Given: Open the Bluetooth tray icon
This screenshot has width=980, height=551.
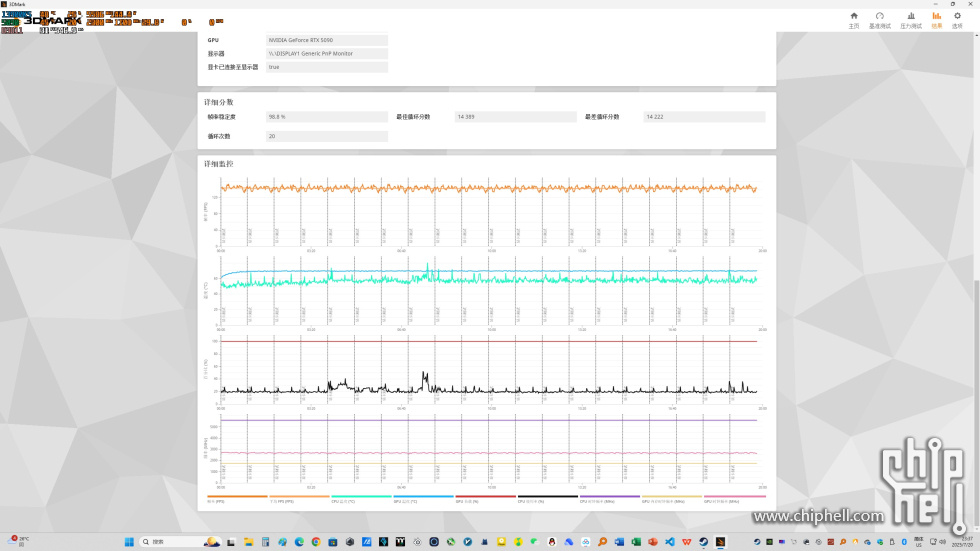Looking at the screenshot, I should click(x=904, y=542).
